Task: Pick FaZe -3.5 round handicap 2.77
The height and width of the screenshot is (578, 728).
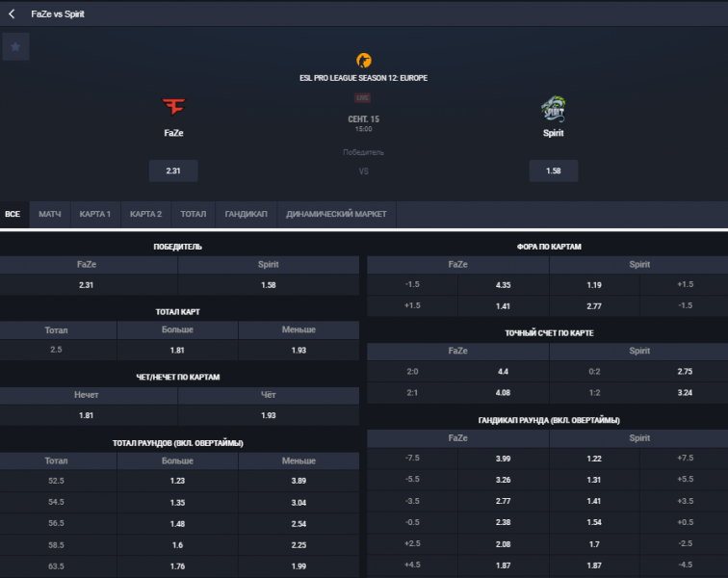Action: [x=504, y=501]
